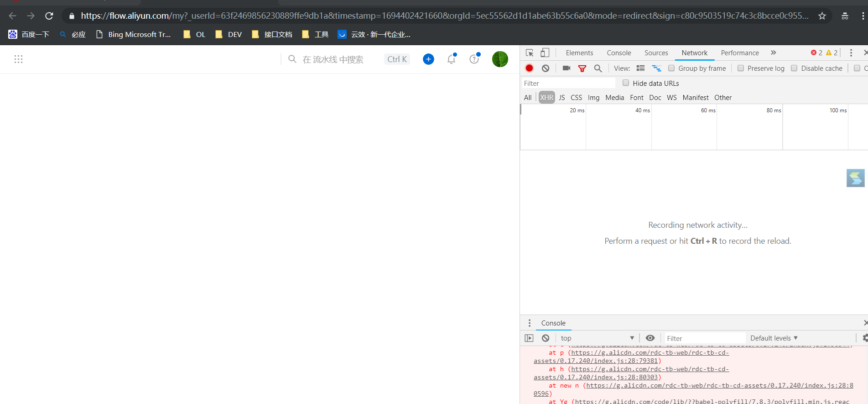Open index.js:28:79381 stack trace link
The height and width of the screenshot is (404, 868).
tap(631, 357)
